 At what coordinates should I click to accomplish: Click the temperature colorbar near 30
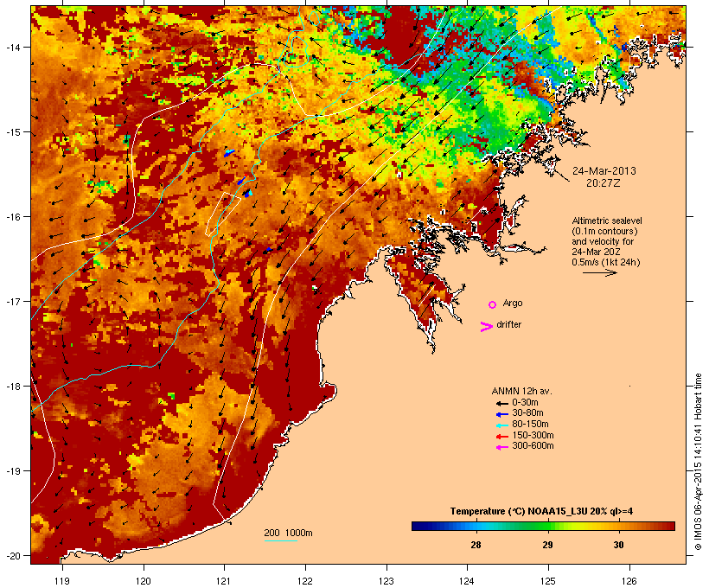[618, 526]
